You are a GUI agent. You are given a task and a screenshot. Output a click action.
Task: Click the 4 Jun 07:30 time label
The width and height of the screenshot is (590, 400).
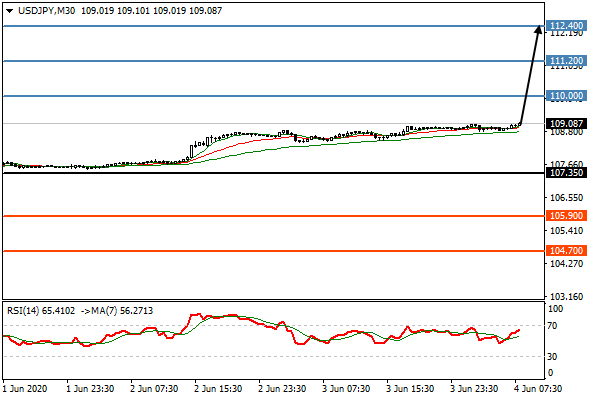538,389
